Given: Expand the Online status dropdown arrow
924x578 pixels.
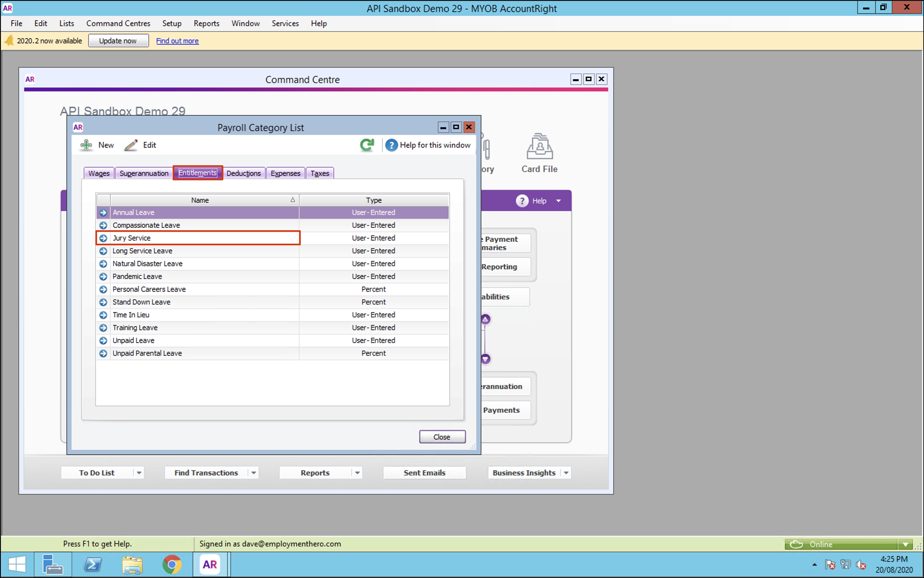Looking at the screenshot, I should coord(905,544).
